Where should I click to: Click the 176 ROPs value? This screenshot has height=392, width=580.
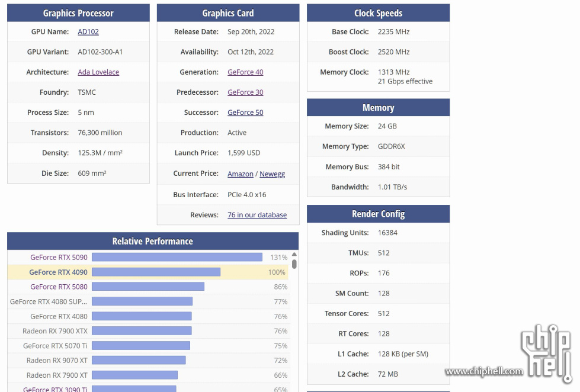pyautogui.click(x=383, y=274)
